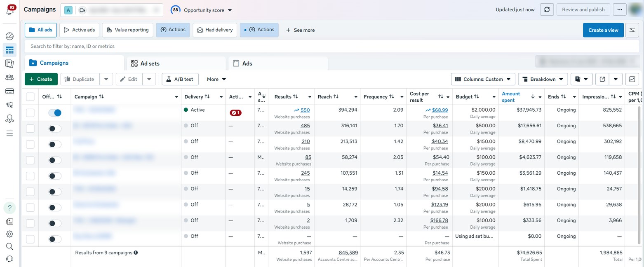Open the Reports icon dropdown next to Breakdown
Viewport: 644px width, 267px height.
click(581, 79)
